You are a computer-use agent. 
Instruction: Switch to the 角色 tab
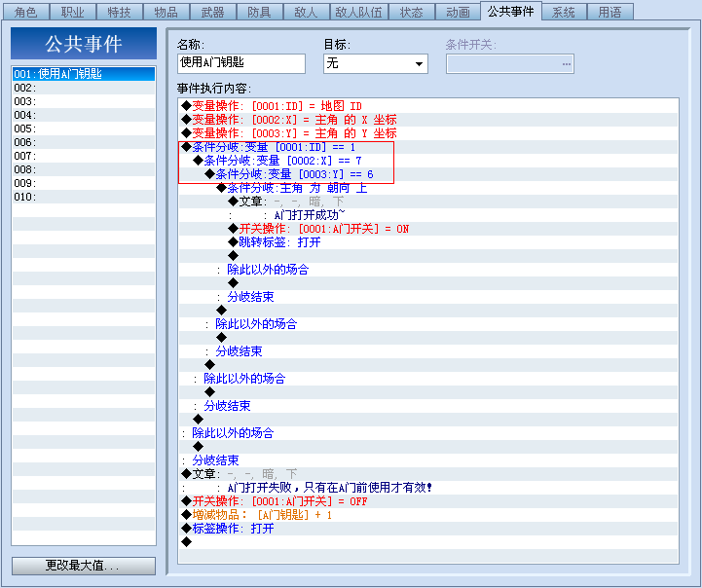pyautogui.click(x=26, y=12)
